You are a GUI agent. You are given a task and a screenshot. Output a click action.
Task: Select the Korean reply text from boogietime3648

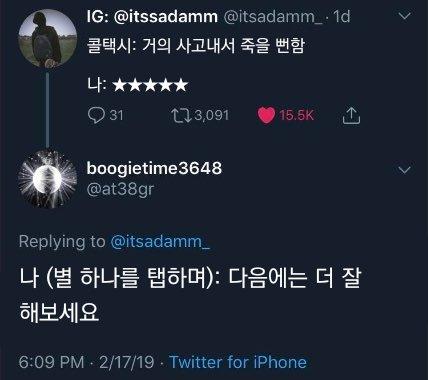(x=190, y=294)
